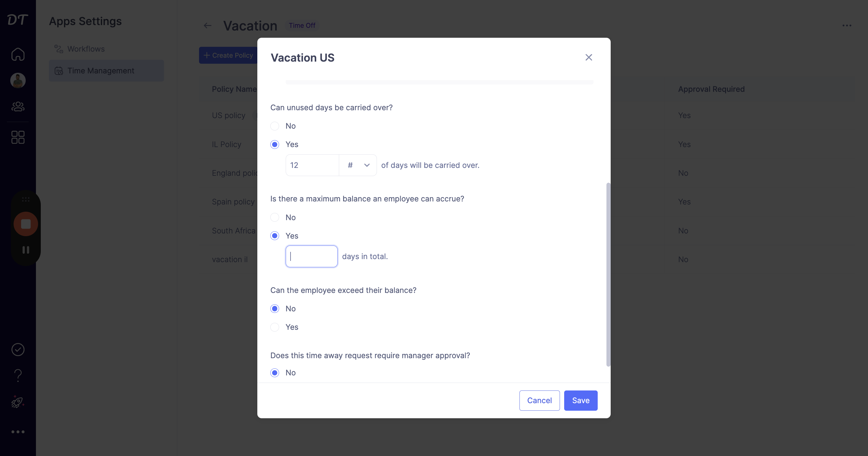Select No for carrying over unused days
Screen dimensions: 868x456
click(x=275, y=126)
